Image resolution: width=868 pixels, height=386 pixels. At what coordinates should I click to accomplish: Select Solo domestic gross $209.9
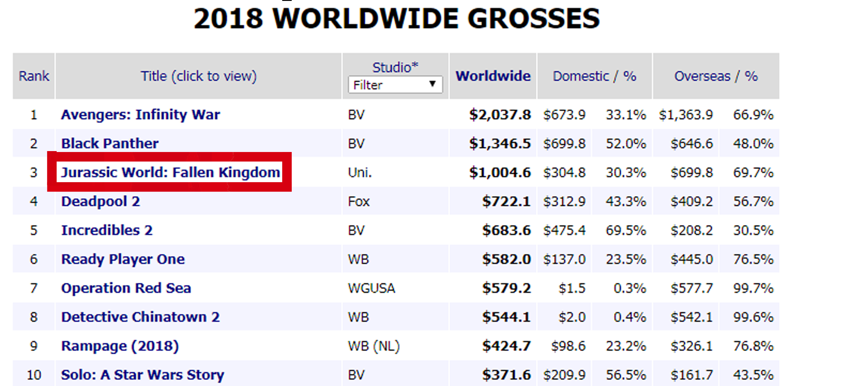click(565, 375)
